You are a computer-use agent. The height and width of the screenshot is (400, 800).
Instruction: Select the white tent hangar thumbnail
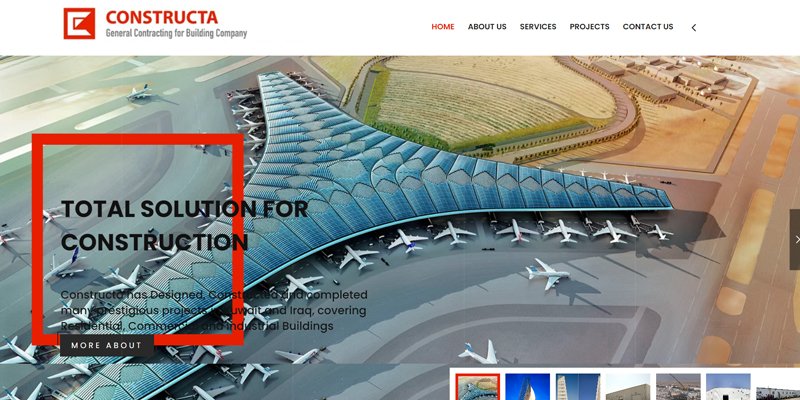(x=728, y=387)
